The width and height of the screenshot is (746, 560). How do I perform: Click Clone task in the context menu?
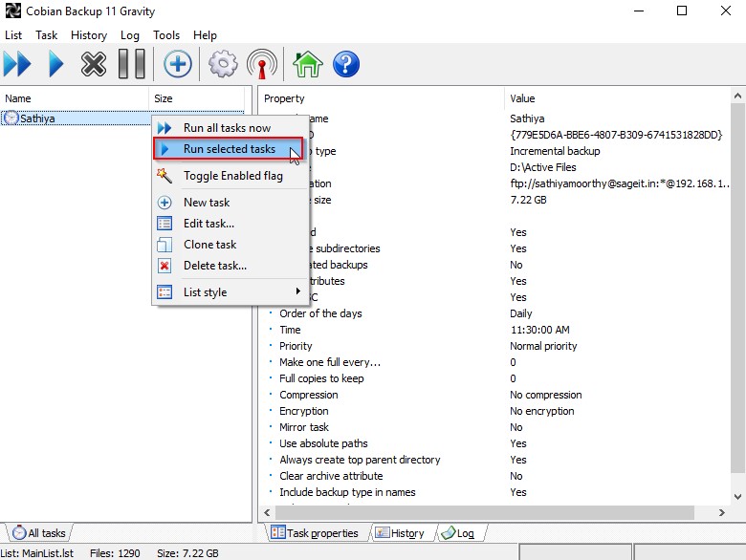click(x=209, y=245)
